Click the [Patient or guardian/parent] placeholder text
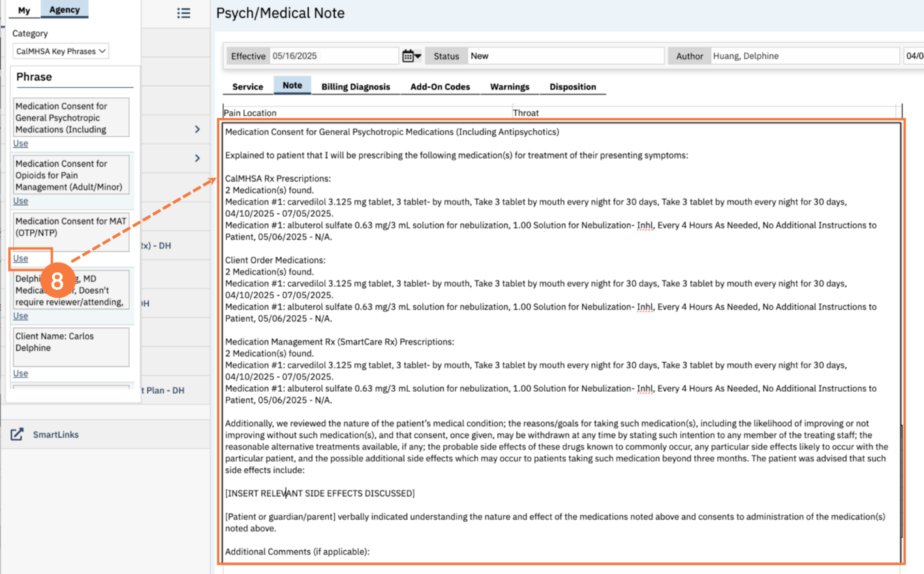Image resolution: width=924 pixels, height=574 pixels. (x=281, y=517)
